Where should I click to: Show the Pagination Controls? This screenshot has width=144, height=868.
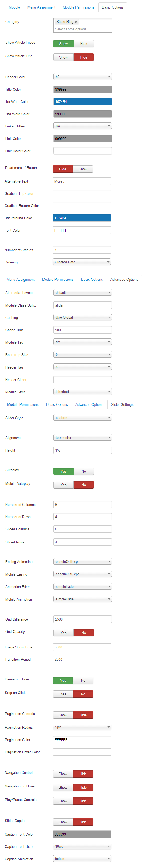[x=63, y=715]
